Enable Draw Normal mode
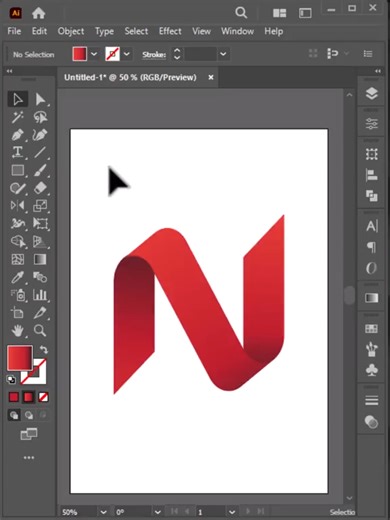The height and width of the screenshot is (520, 390). (x=14, y=415)
